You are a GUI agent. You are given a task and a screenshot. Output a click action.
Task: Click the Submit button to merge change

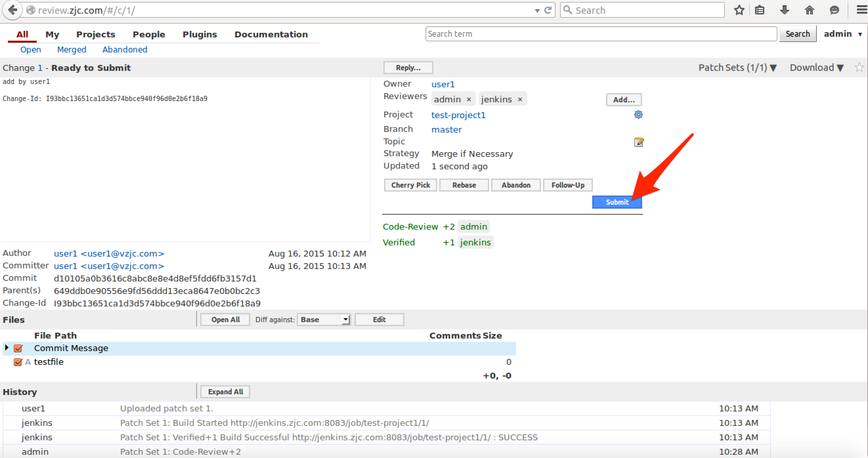[x=617, y=201]
